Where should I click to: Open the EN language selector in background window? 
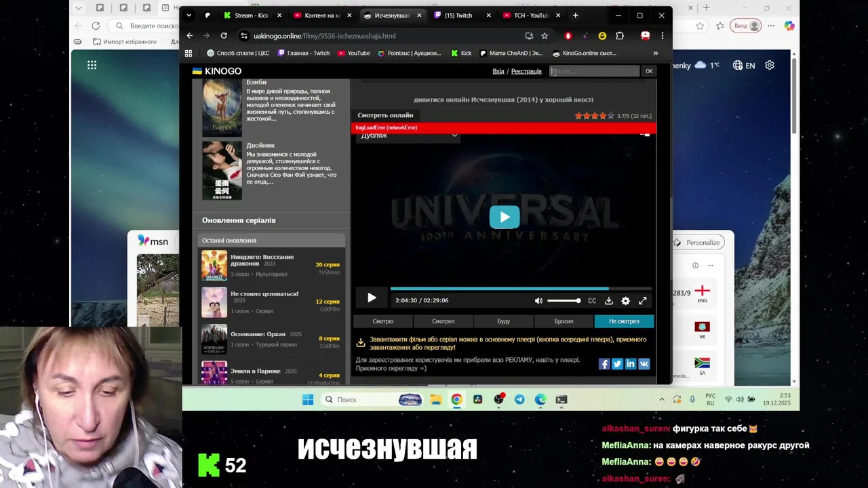click(744, 66)
